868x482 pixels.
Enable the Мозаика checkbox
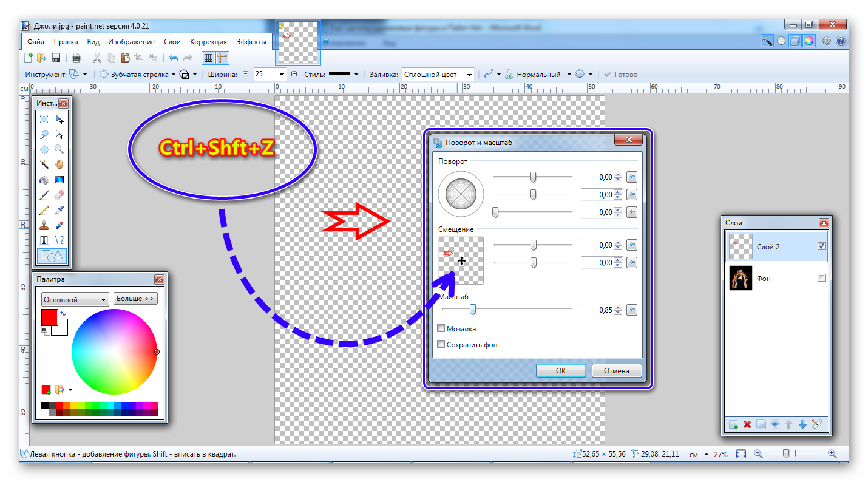(441, 328)
